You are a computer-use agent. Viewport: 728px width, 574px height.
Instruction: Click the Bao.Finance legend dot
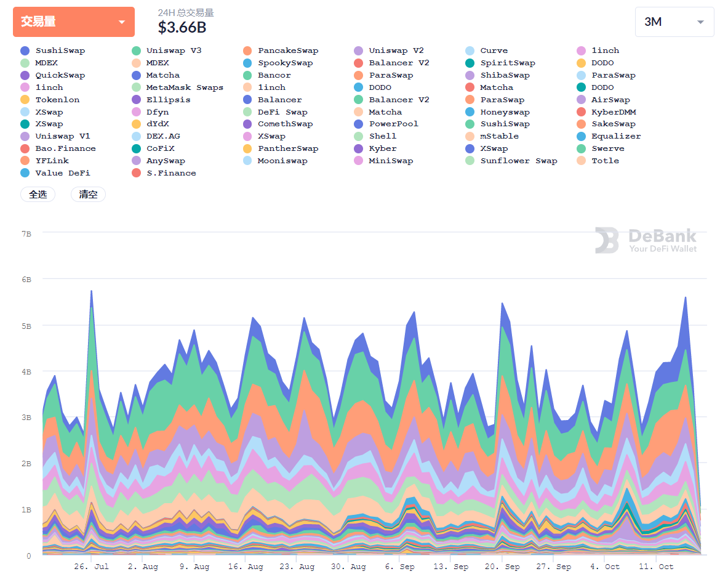(25, 148)
